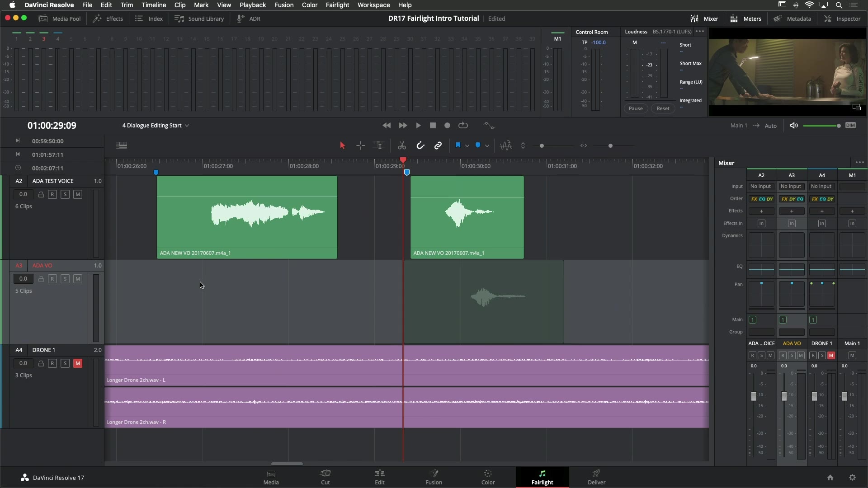
Task: Mute monitoring with the speaker icon
Action: [794, 126]
